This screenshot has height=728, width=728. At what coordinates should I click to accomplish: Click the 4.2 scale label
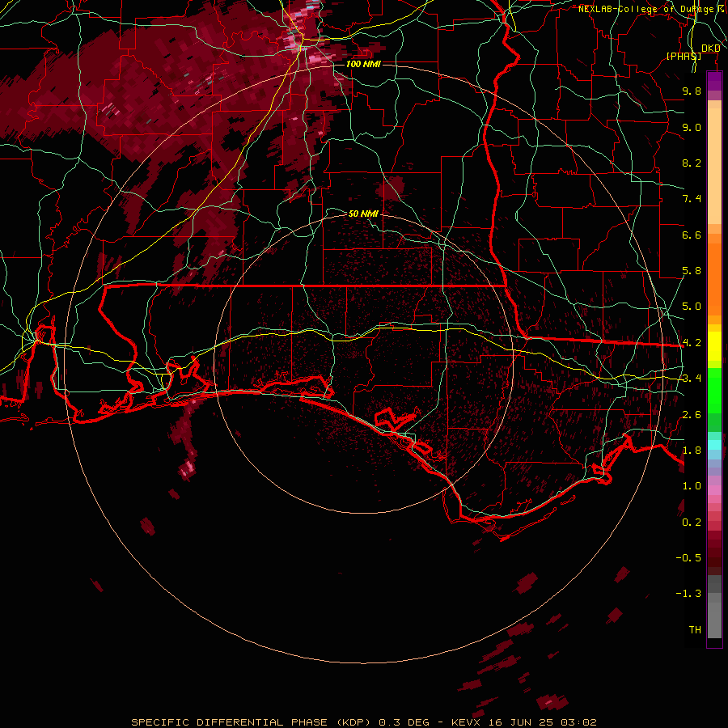tap(692, 343)
